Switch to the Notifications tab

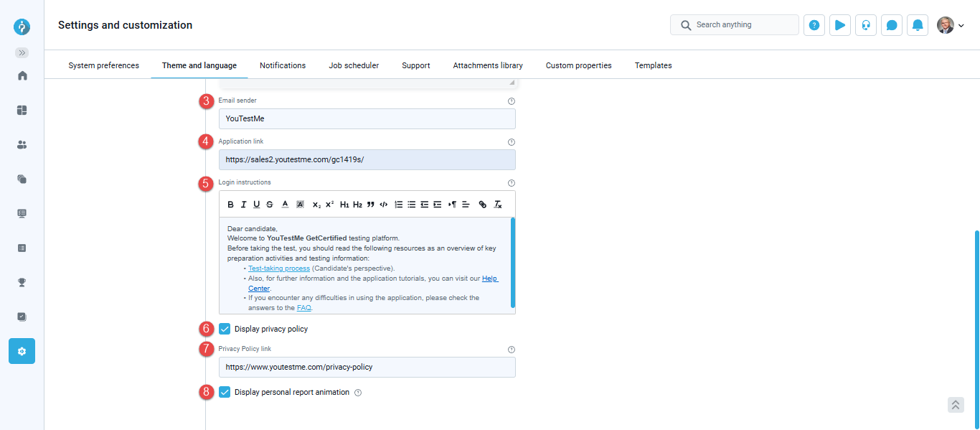(283, 65)
